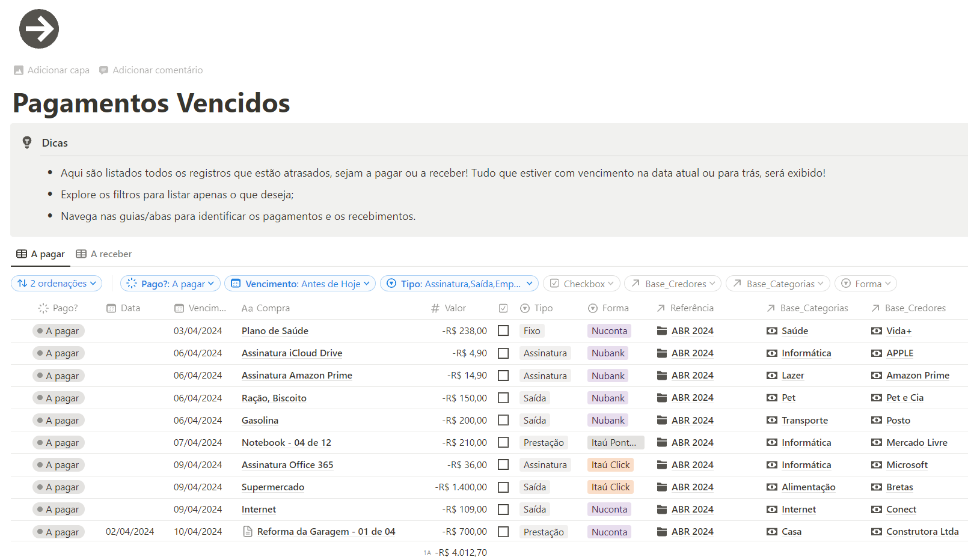Switch to the A receber tab
Image resolution: width=968 pixels, height=560 pixels.
pyautogui.click(x=104, y=254)
